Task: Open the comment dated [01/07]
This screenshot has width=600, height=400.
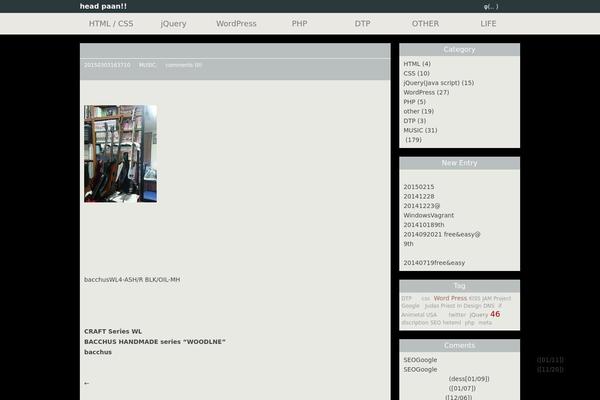Action: (462, 389)
